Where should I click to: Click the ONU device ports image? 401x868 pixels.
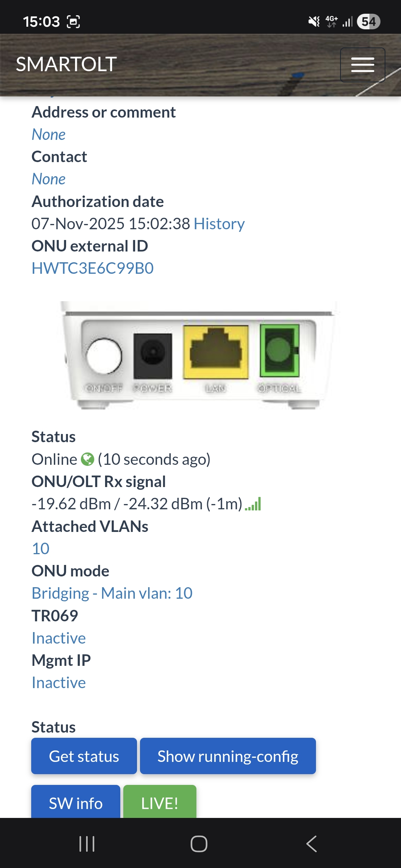tap(200, 355)
